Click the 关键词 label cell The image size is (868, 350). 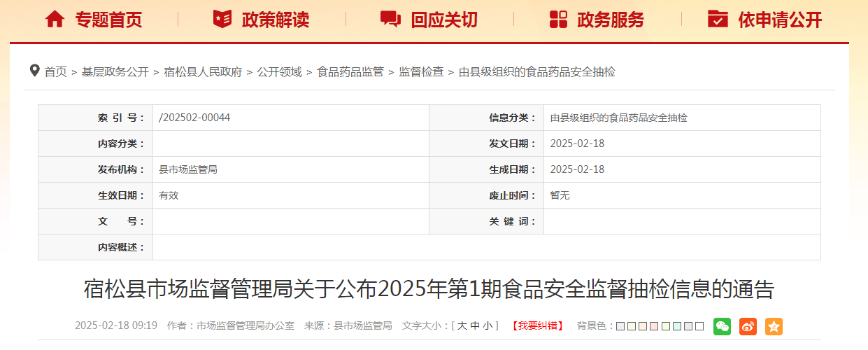pyautogui.click(x=487, y=221)
